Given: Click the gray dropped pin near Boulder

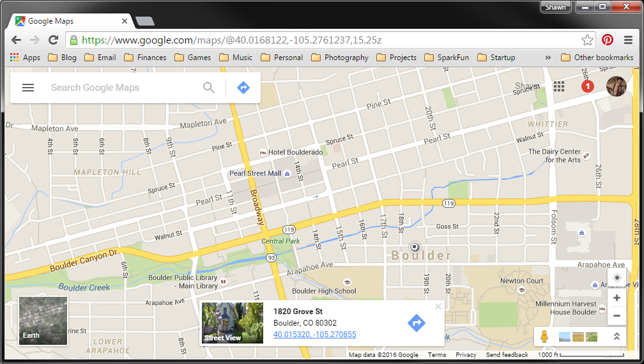Looking at the screenshot, I should (x=415, y=247).
